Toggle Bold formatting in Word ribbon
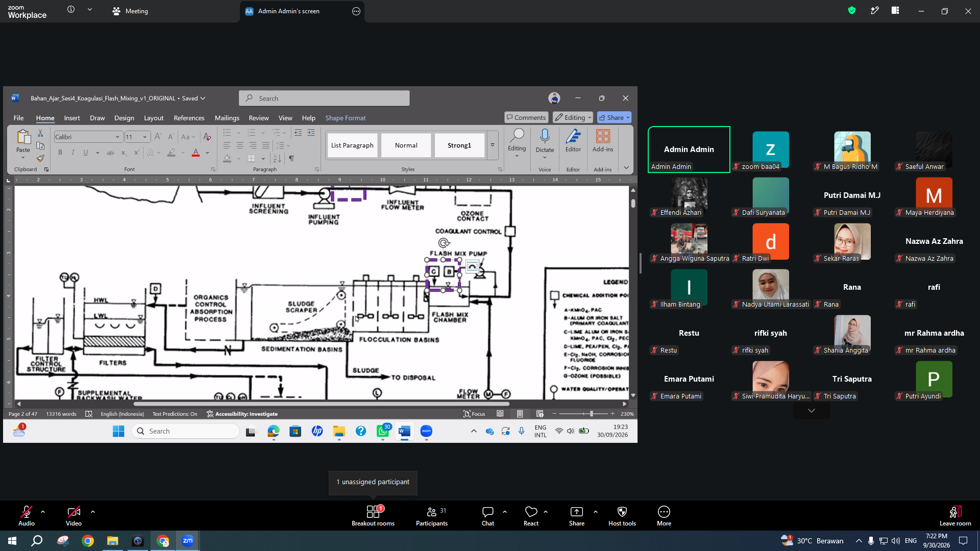The width and height of the screenshot is (980, 551). coord(60,153)
